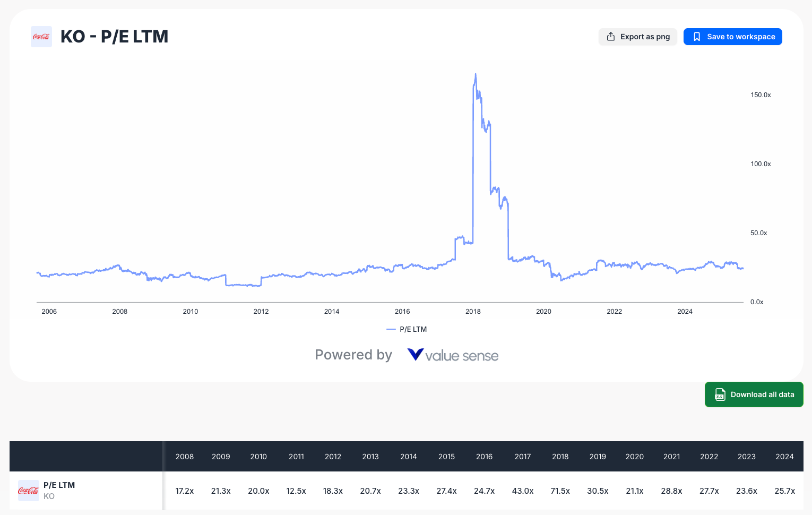The width and height of the screenshot is (812, 515).
Task: Click the XLS file icon in Download all data
Action: pos(720,394)
